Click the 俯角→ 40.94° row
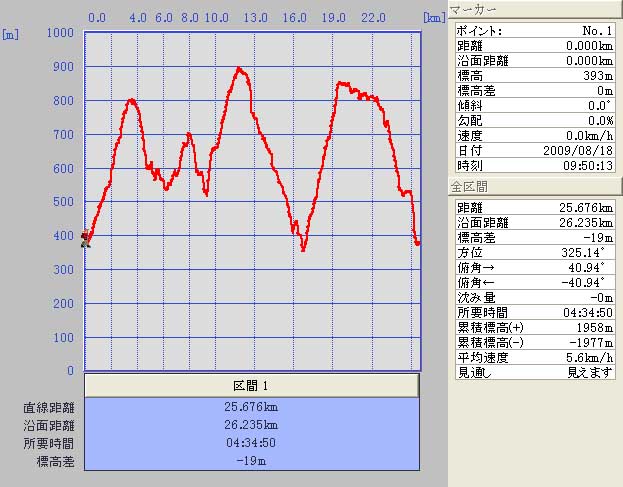623x487 pixels. 535,267
